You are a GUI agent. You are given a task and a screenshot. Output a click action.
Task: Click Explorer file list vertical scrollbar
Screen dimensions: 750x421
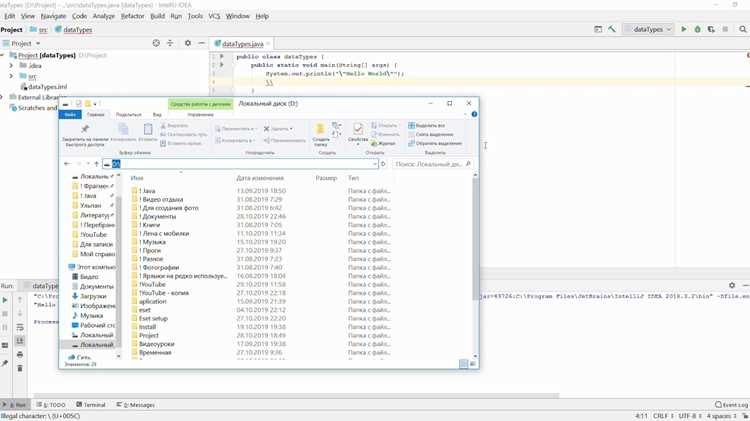tap(475, 239)
